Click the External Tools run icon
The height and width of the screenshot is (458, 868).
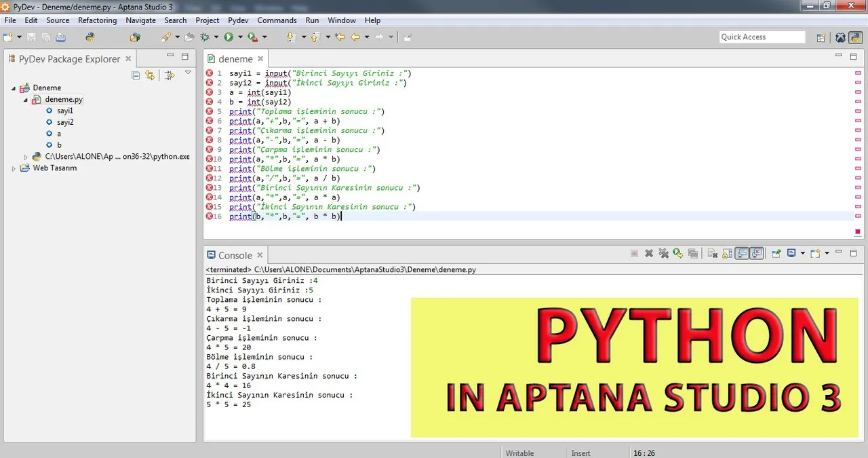click(x=252, y=37)
